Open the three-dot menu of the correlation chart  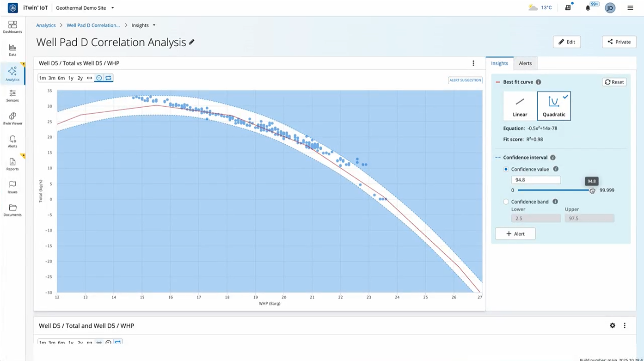473,63
